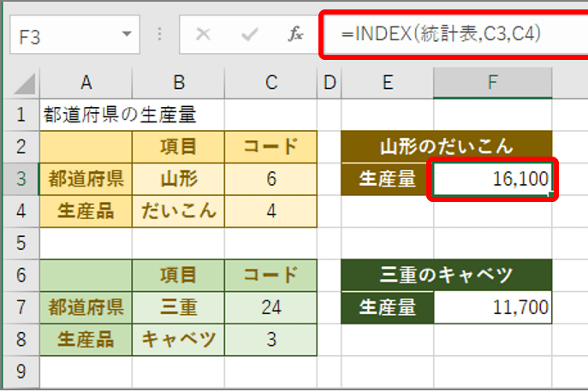Click 生産品 label in row 8
This screenshot has height=392, width=588.
pyautogui.click(x=86, y=340)
